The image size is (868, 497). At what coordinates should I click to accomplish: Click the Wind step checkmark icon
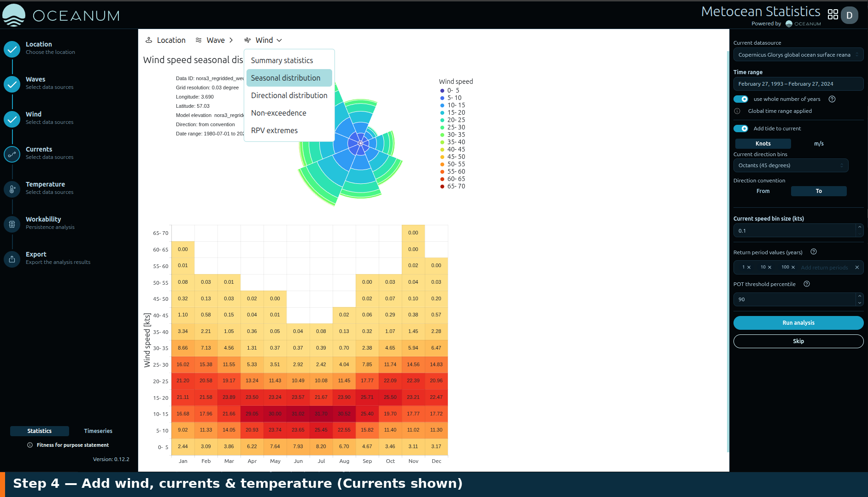pyautogui.click(x=12, y=119)
